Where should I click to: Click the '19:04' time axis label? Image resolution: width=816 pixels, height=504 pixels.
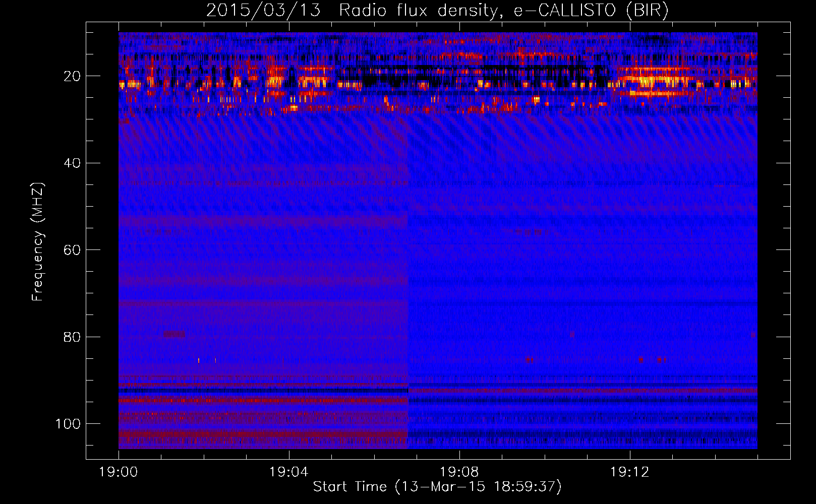point(289,472)
